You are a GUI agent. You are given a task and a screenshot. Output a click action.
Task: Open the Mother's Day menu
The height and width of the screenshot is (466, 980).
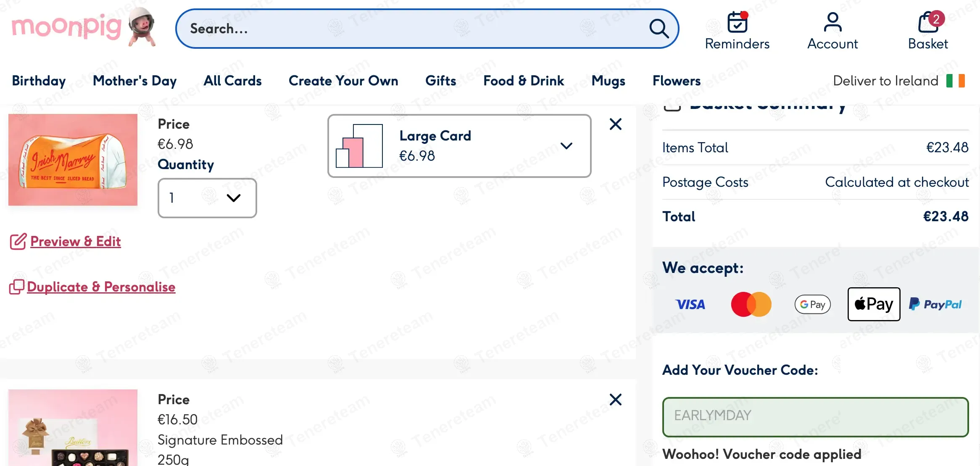click(134, 81)
